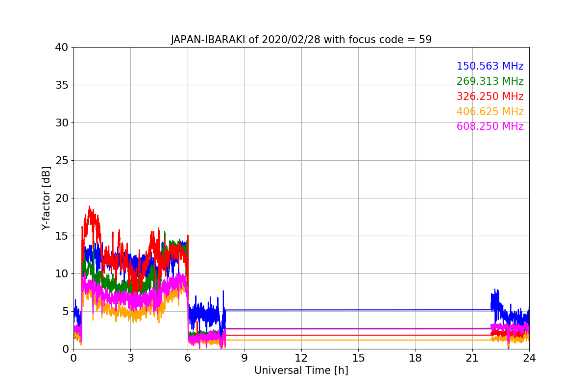Click the 30 tick on the Y axis
The width and height of the screenshot is (588, 392).
pyautogui.click(x=62, y=123)
